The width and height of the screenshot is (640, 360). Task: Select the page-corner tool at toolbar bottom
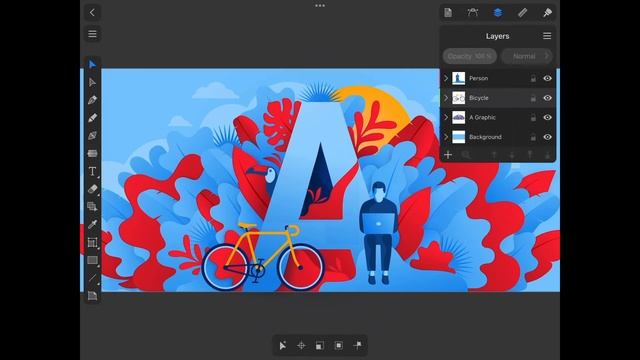click(92, 296)
